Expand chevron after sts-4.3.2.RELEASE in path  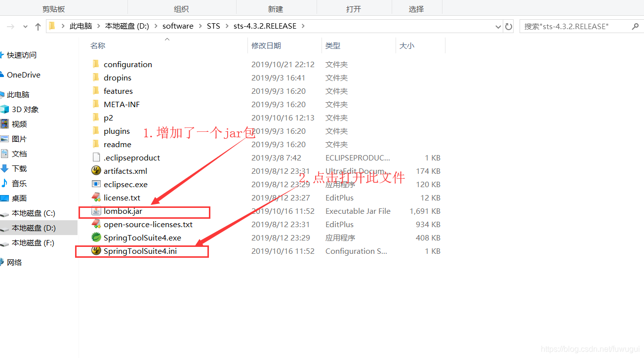click(303, 26)
